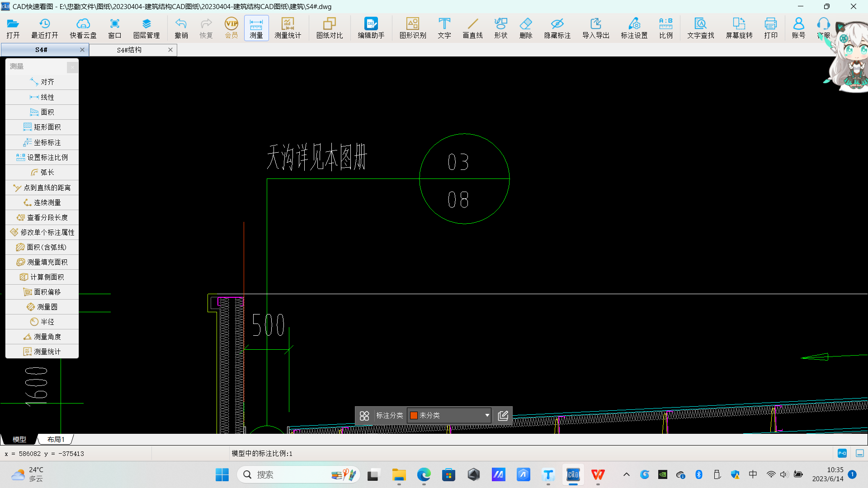This screenshot has height=488, width=868.
Task: Click the orange 未分类 color swatch
Action: pos(414,415)
